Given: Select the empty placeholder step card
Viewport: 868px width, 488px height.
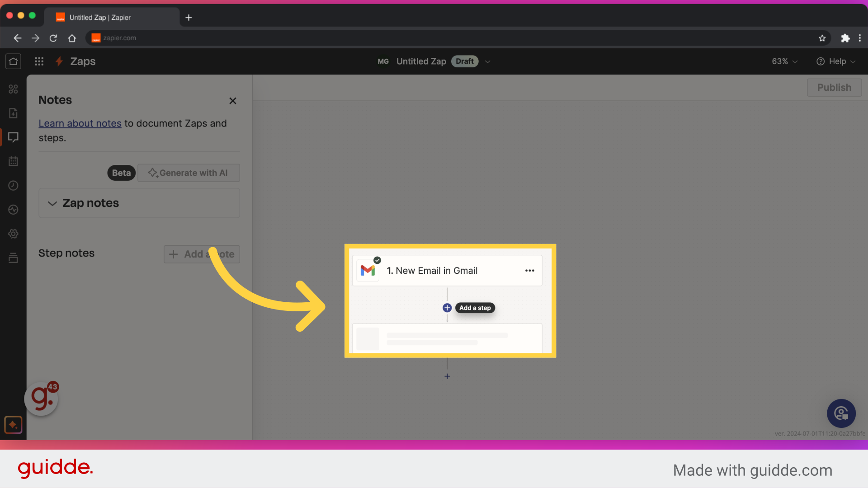Looking at the screenshot, I should tap(447, 338).
